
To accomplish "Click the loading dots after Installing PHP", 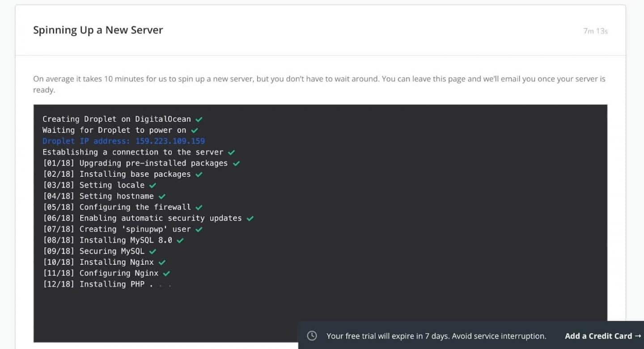I will coord(161,285).
